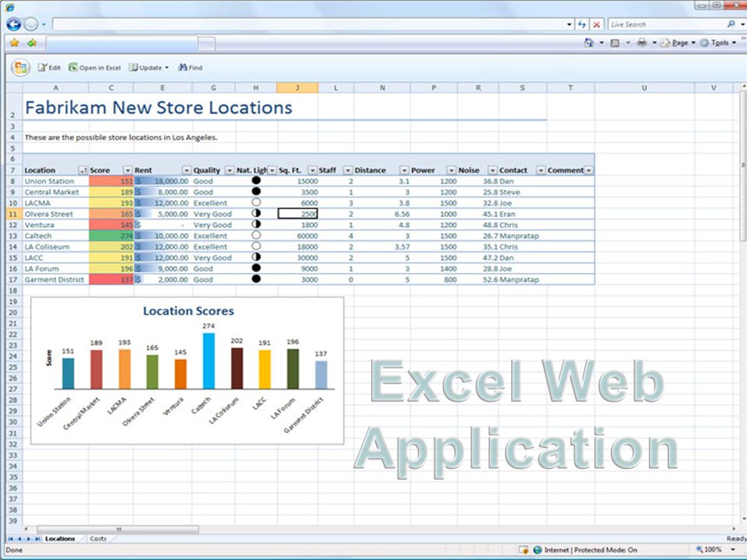Open the Sq. Ft. column filter dropdown

coord(313,170)
